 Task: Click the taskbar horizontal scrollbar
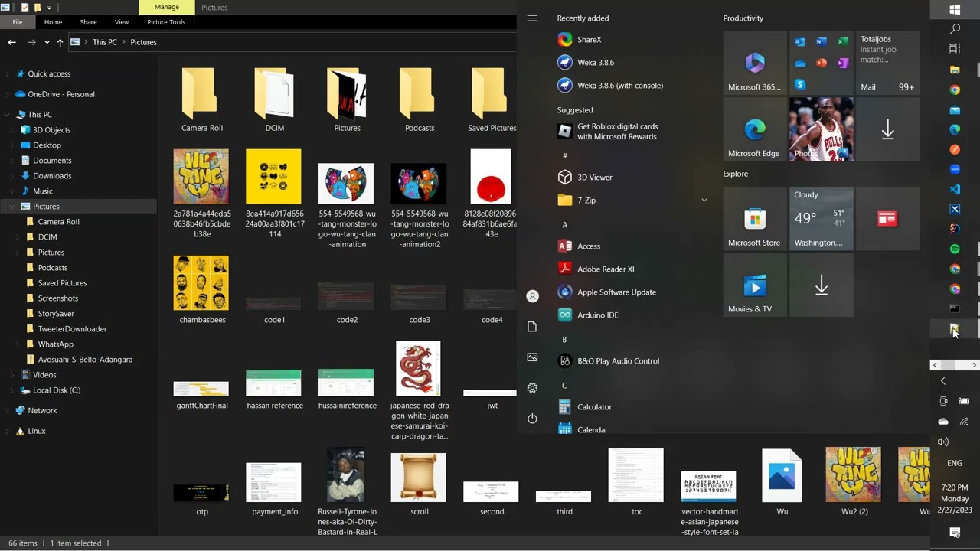coord(955,365)
